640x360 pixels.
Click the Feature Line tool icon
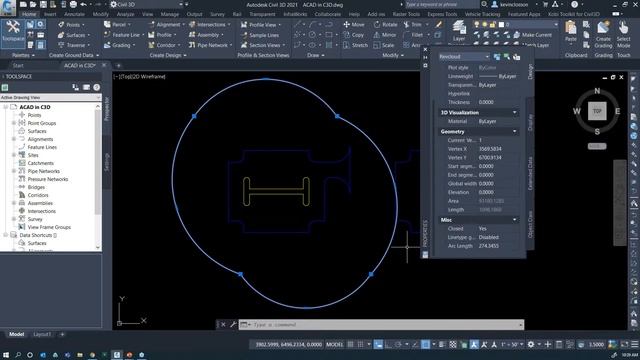tap(107, 35)
